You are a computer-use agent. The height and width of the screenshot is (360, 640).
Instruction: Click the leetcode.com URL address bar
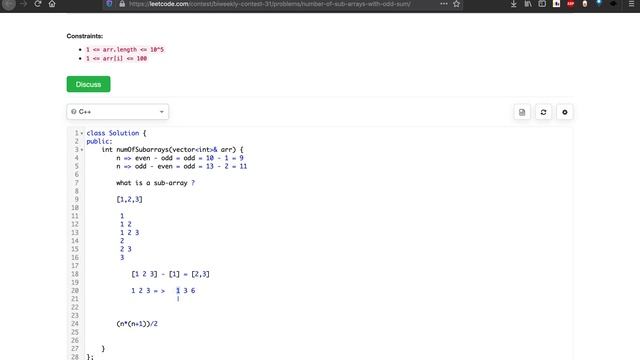point(269,4)
